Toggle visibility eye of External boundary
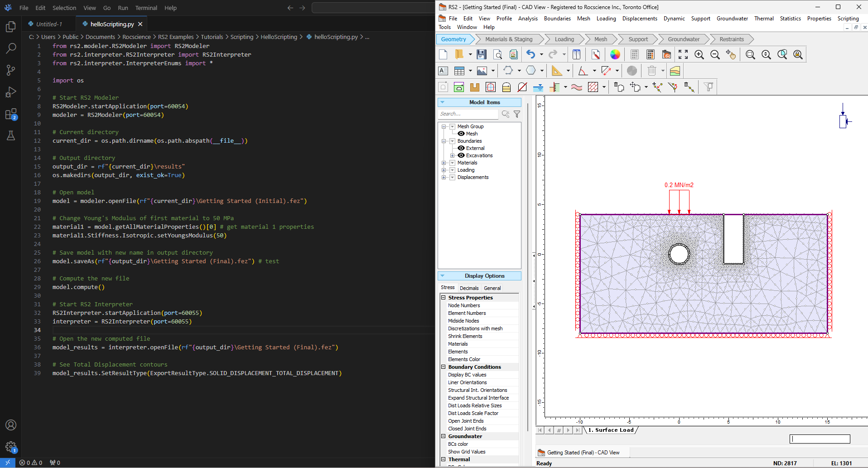 461,148
